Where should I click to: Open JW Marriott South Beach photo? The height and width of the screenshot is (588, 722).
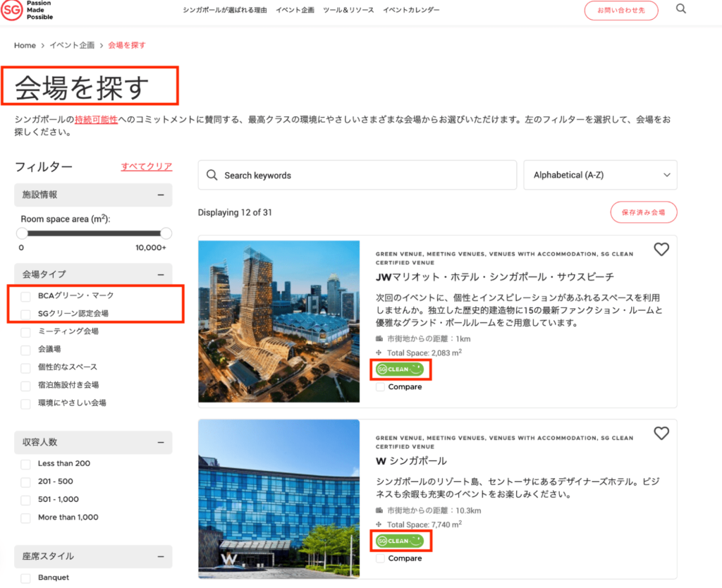coord(279,321)
